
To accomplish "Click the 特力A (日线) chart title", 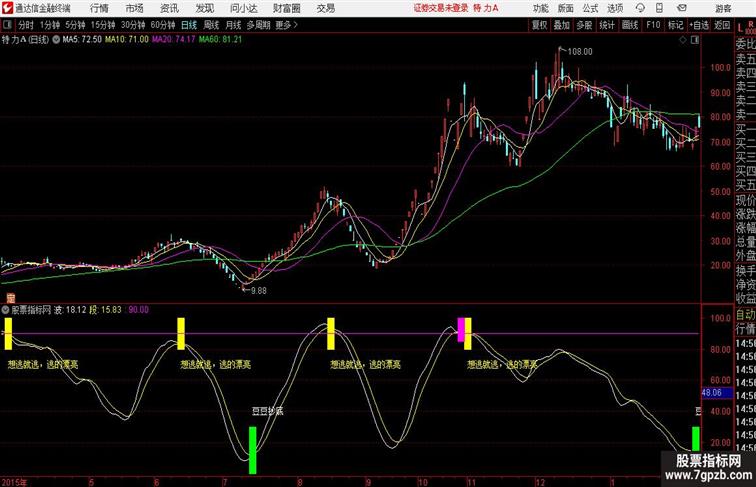I will coord(25,40).
